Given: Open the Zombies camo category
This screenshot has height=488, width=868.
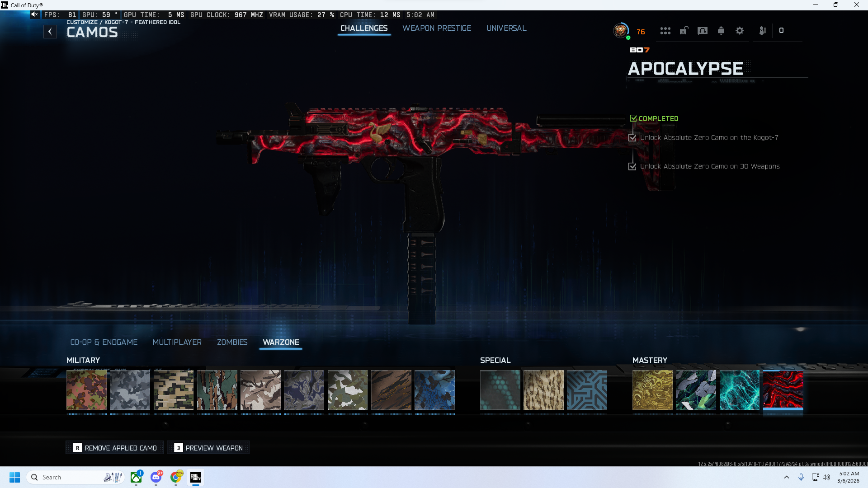Looking at the screenshot, I should click(x=232, y=342).
